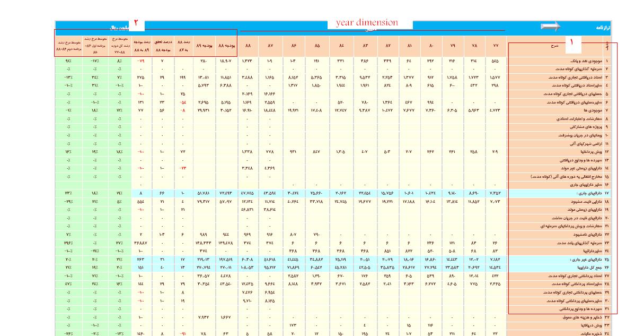
Task: Click the درصد تحقق بودجه ۸۸ header
Action: tap(162, 46)
